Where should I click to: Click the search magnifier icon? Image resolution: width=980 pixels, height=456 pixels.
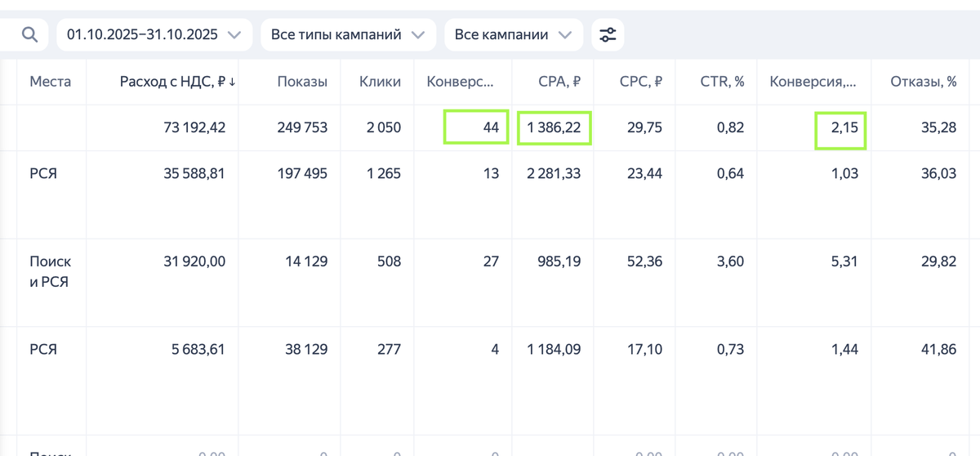pos(29,34)
